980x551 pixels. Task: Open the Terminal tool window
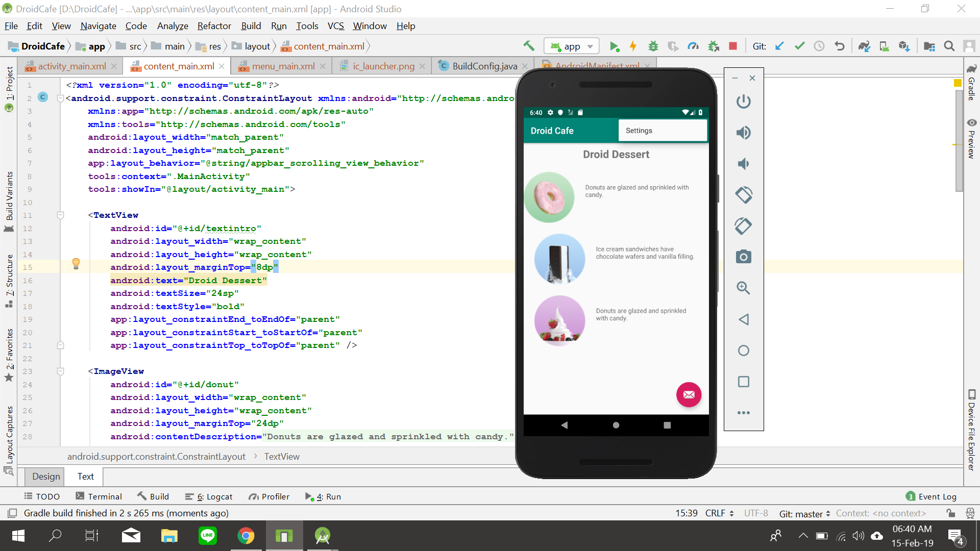coord(99,497)
